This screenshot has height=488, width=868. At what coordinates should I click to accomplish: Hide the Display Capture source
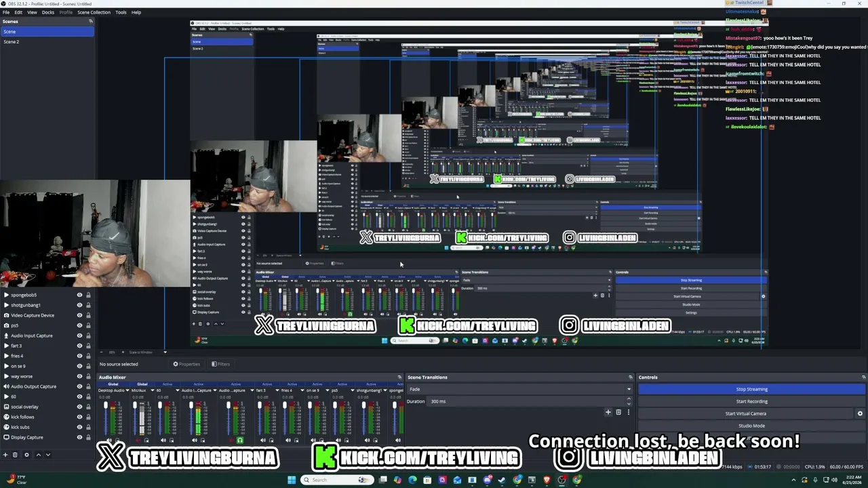click(x=79, y=437)
